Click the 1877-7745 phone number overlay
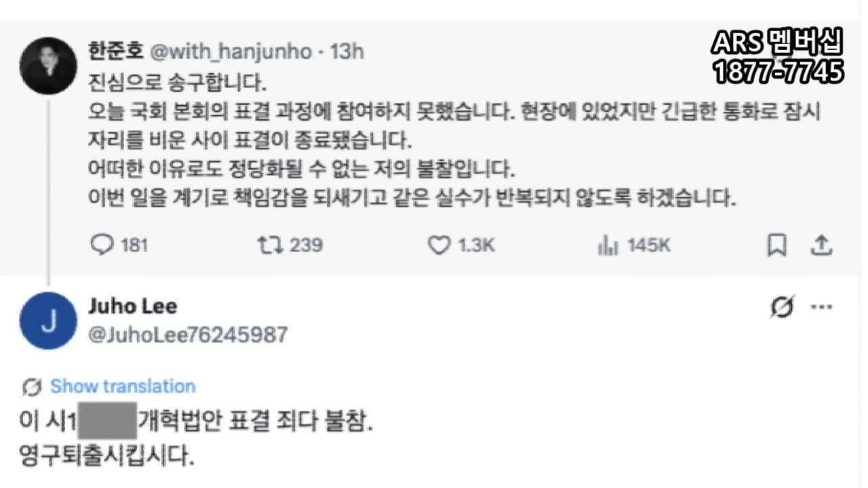This screenshot has width=868, height=488. [x=778, y=72]
